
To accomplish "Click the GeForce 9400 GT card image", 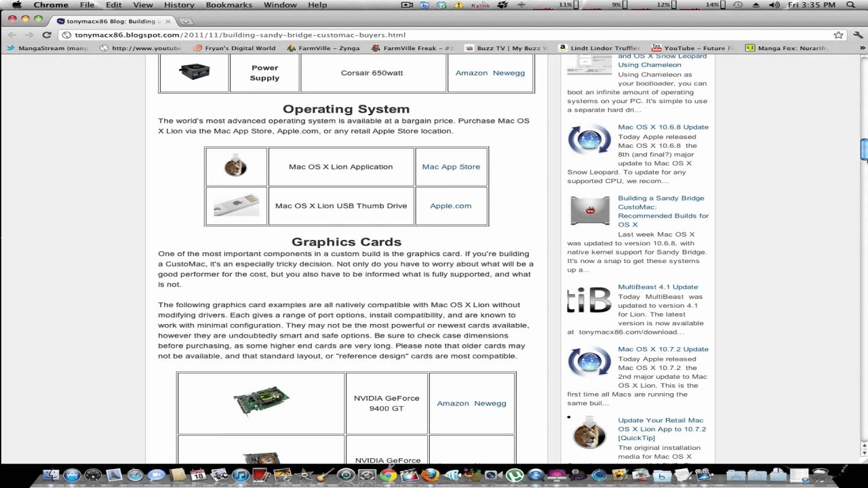I will click(x=261, y=401).
